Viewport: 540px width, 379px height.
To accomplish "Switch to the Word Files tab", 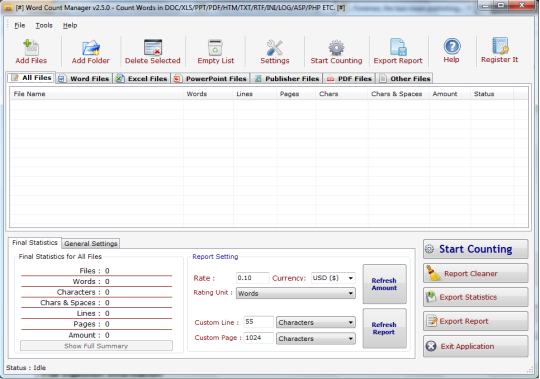I will point(84,79).
